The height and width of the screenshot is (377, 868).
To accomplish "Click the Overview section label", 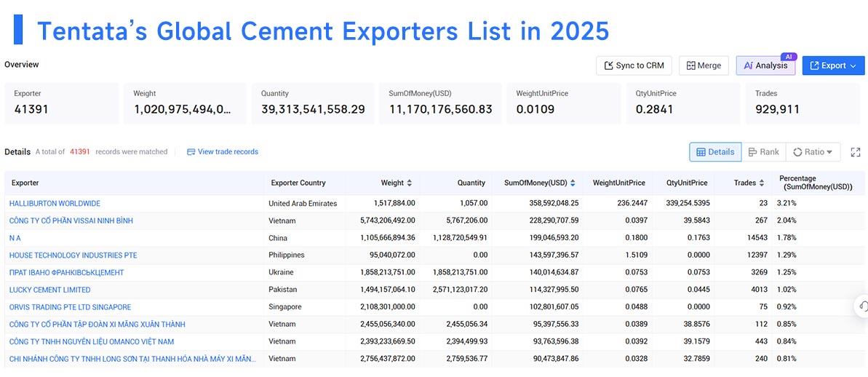I will coord(22,65).
